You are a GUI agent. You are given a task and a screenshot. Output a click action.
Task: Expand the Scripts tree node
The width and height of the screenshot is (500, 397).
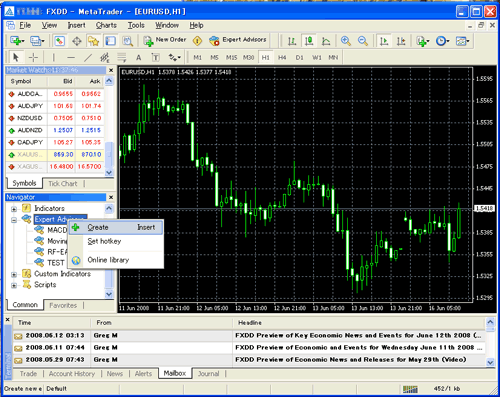[x=14, y=286]
